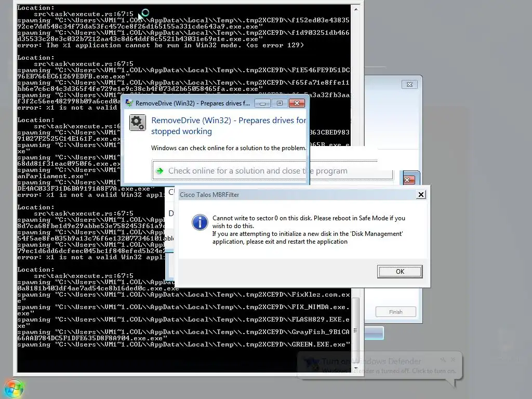This screenshot has height=399, width=532.
Task: Click the console scrollbar up arrow
Action: coord(355,9)
